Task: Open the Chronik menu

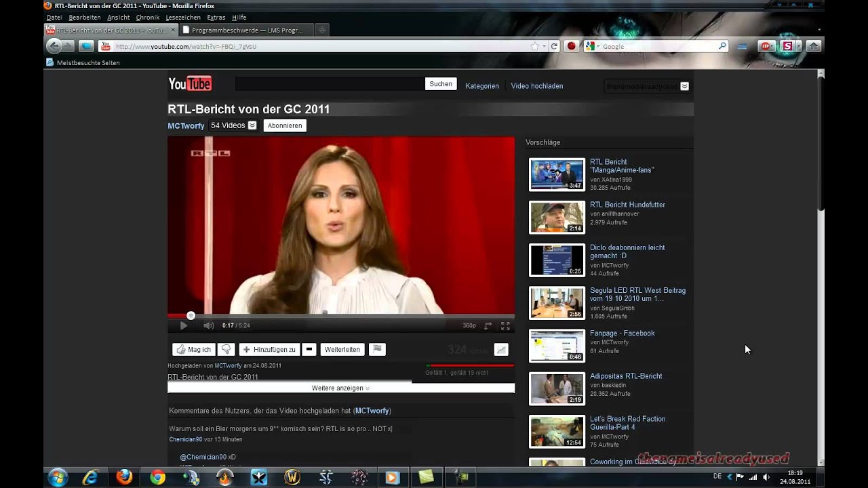Action: [x=148, y=17]
